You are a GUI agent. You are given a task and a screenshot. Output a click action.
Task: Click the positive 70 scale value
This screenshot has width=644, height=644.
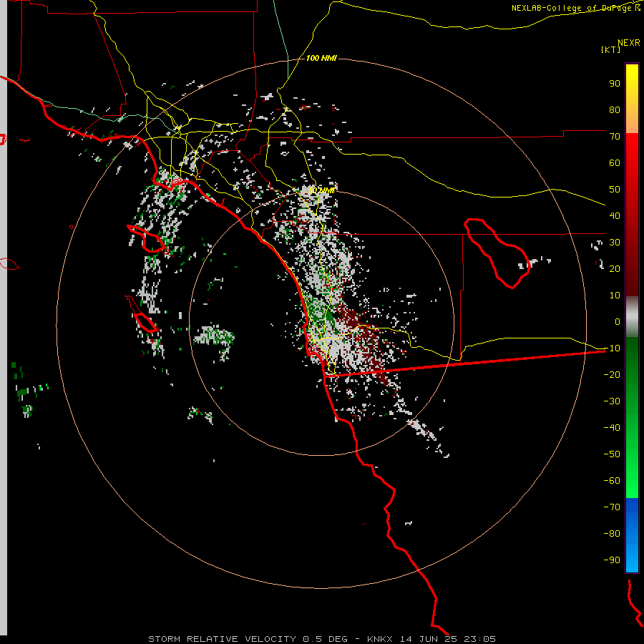[x=615, y=137]
